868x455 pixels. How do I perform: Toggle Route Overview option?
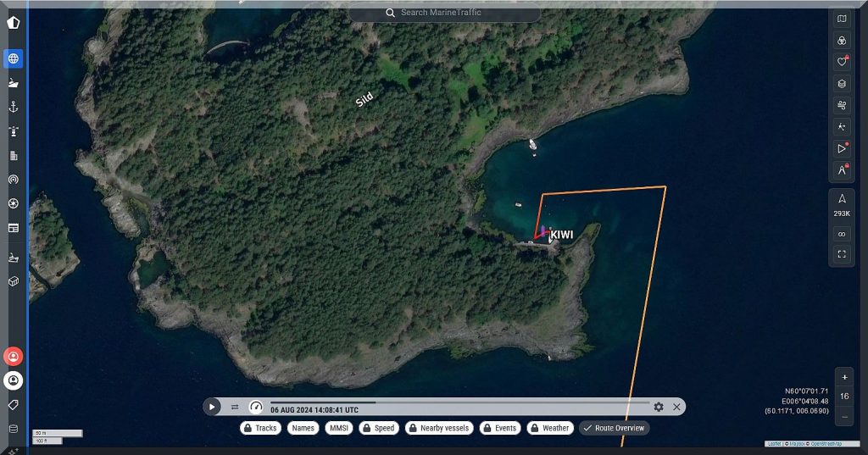[x=614, y=428]
